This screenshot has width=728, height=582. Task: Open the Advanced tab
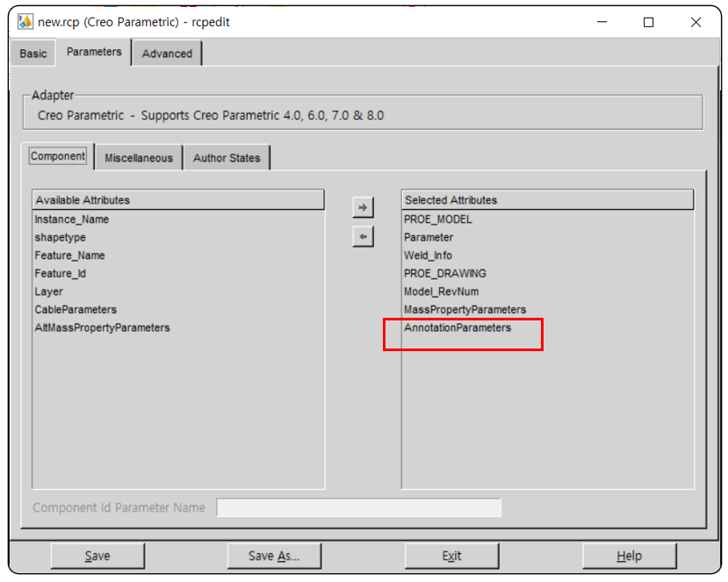click(x=167, y=54)
